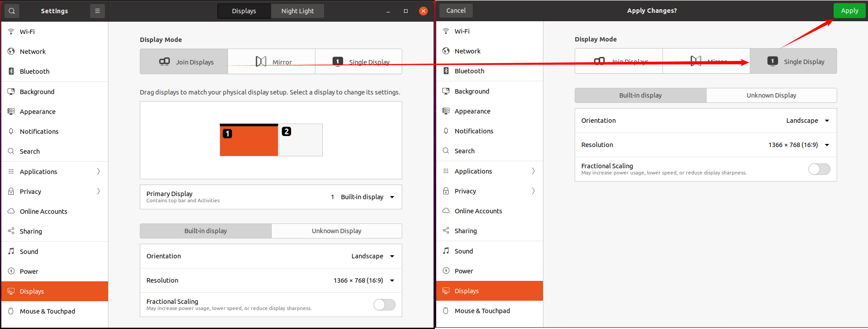868x329 pixels.
Task: Select Join Displays mode in left window
Action: pyautogui.click(x=184, y=61)
